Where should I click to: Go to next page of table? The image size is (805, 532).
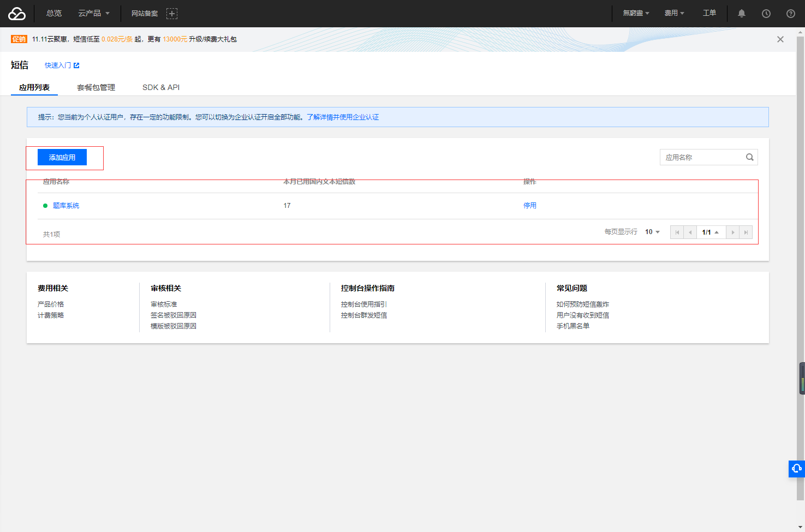(732, 232)
